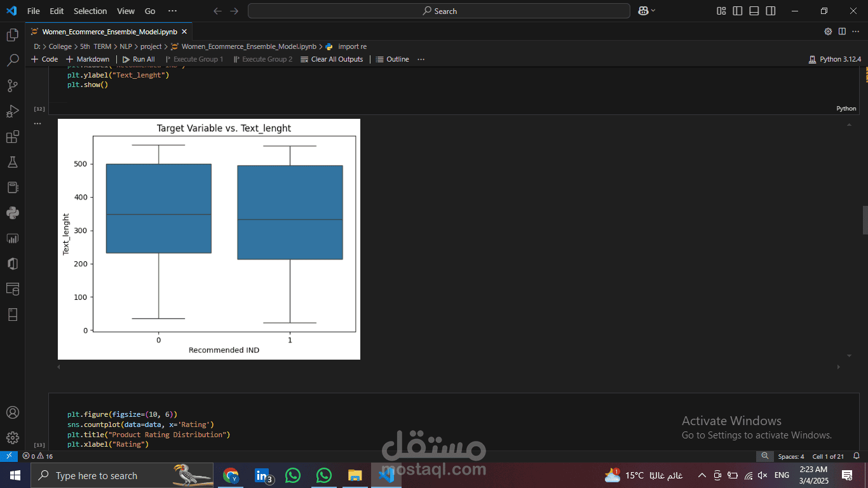Open the Accounts menu icon
The image size is (868, 488).
[12, 412]
